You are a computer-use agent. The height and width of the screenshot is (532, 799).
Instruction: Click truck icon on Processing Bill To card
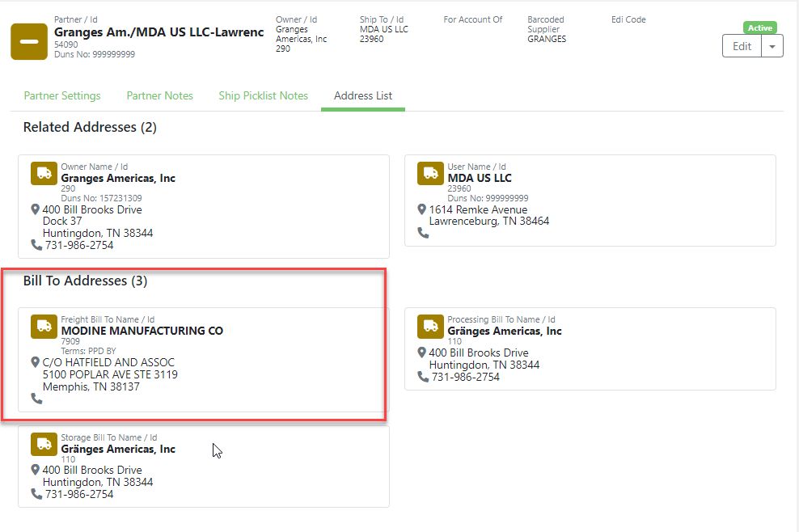point(430,326)
